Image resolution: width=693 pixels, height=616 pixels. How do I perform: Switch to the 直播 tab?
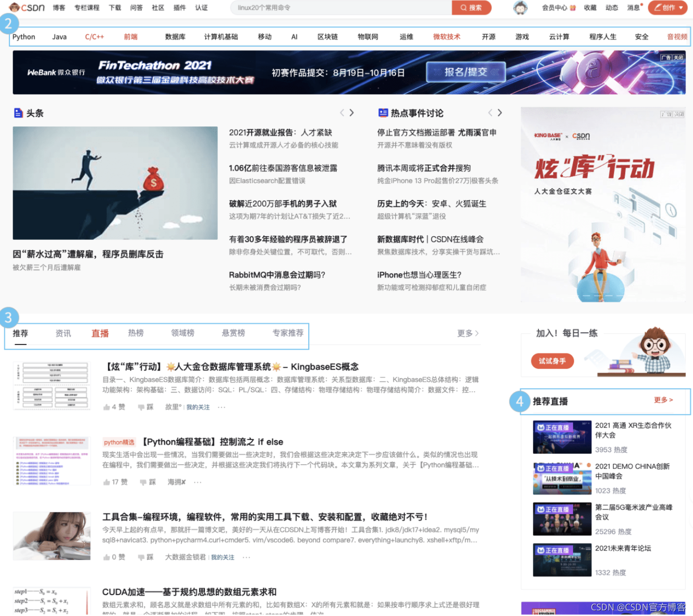100,333
